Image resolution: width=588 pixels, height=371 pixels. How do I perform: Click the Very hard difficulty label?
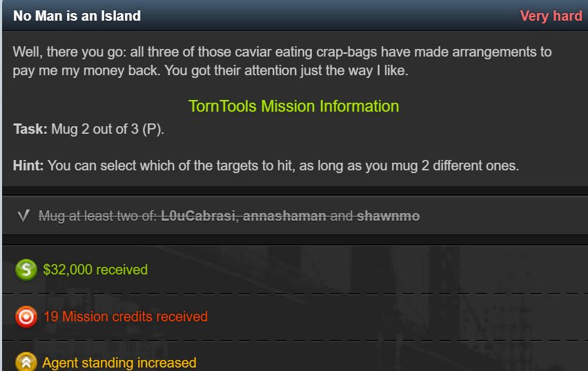click(x=551, y=16)
